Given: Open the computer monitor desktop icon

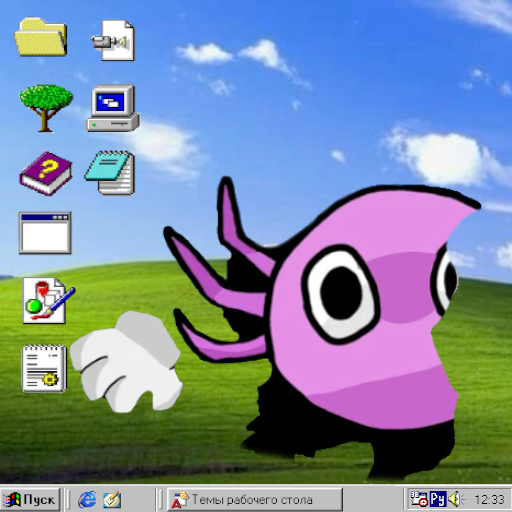Looking at the screenshot, I should click(x=113, y=108).
